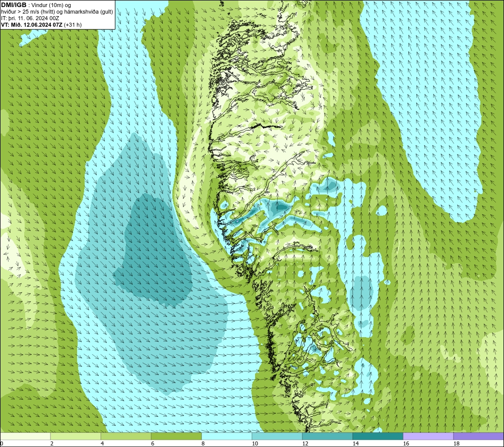Image resolution: width=504 pixels, height=447 pixels.
Task: Click the scale label "8"
Action: 203,444
